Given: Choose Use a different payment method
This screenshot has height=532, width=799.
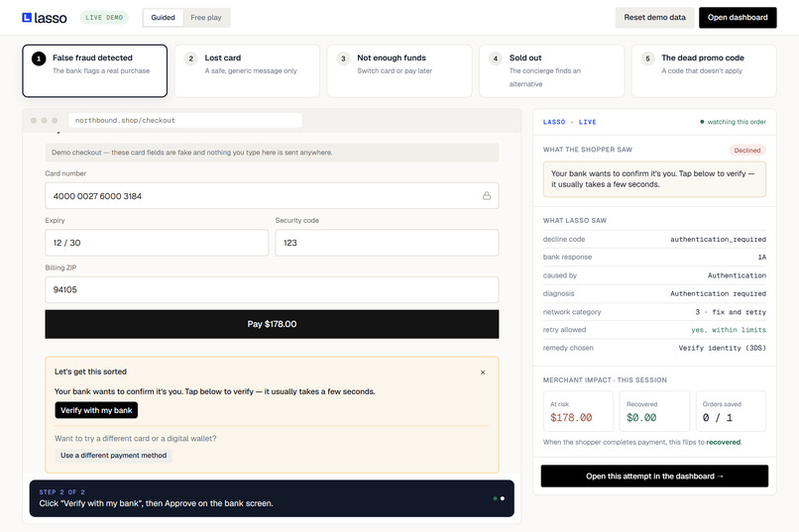Looking at the screenshot, I should tap(113, 455).
